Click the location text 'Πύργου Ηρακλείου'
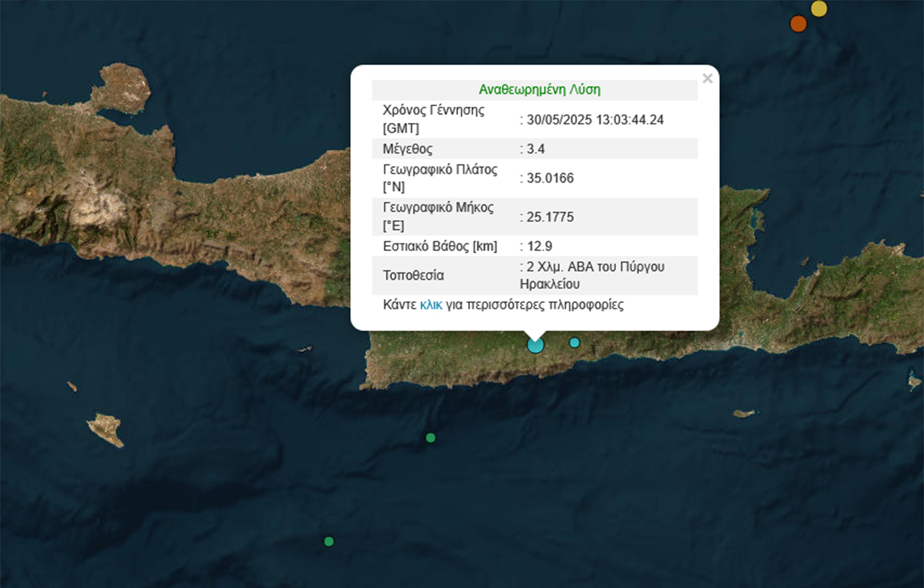 pos(592,275)
